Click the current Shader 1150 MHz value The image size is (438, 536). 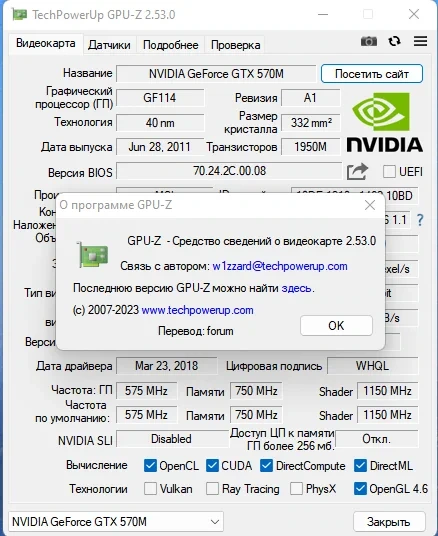point(387,391)
